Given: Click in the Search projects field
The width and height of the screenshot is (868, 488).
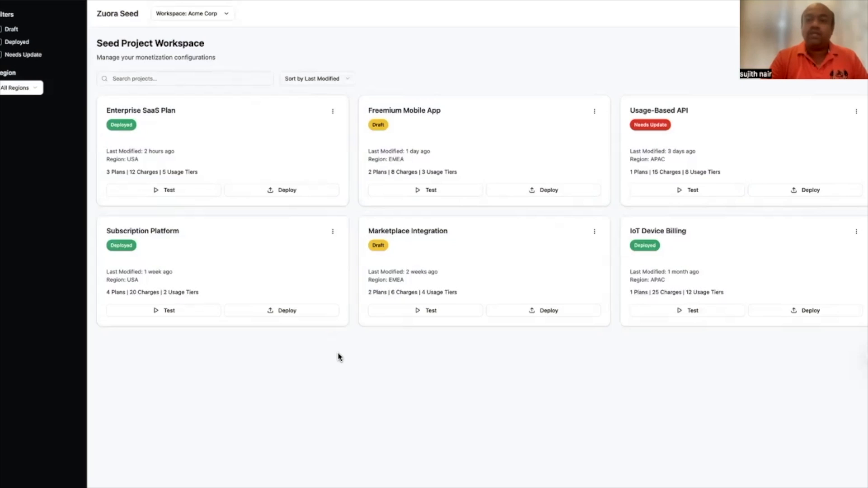Looking at the screenshot, I should (190, 79).
